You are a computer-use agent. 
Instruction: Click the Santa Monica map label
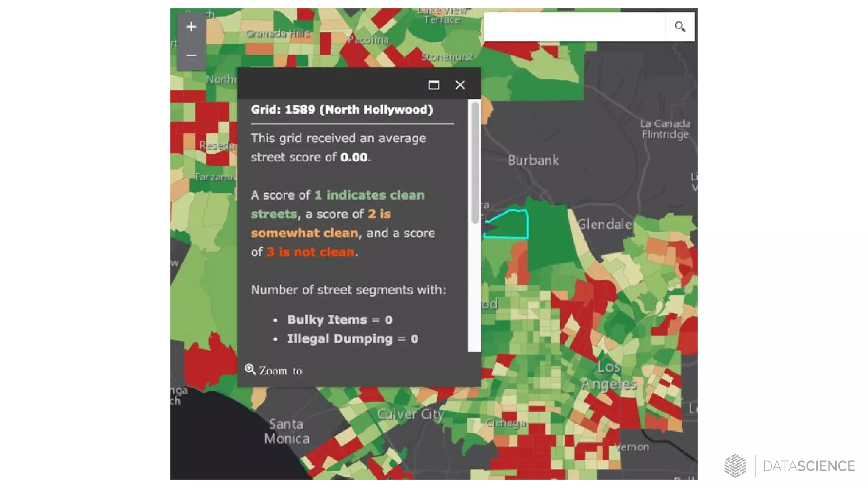(x=287, y=431)
